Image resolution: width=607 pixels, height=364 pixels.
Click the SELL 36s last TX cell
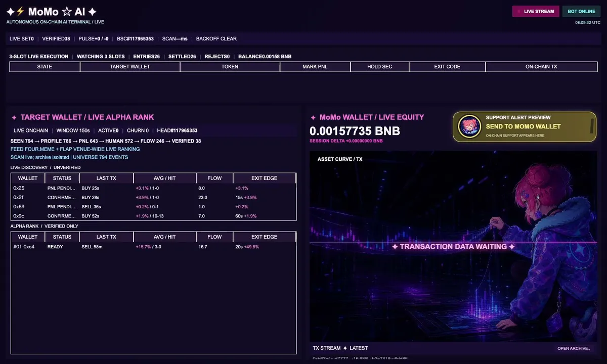91,207
